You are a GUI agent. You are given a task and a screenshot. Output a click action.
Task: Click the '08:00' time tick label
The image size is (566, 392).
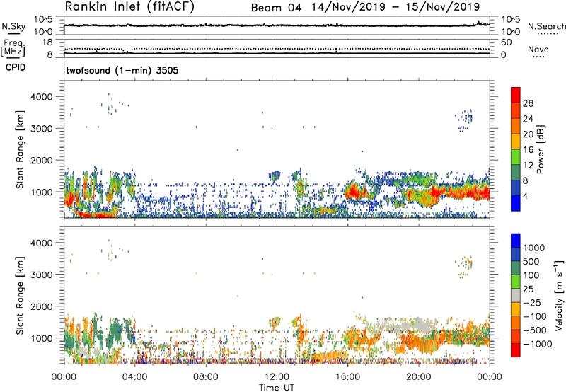coord(206,377)
